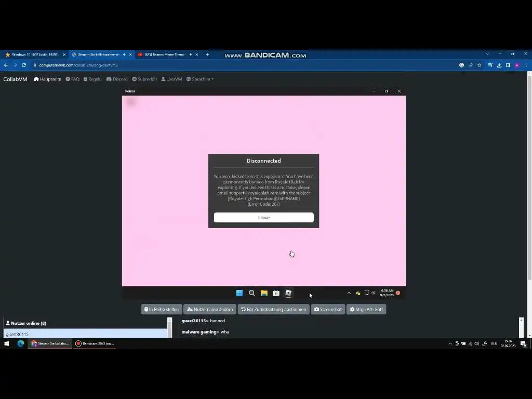Open the UserVM nav link
This screenshot has width=532, height=399.
[171, 79]
